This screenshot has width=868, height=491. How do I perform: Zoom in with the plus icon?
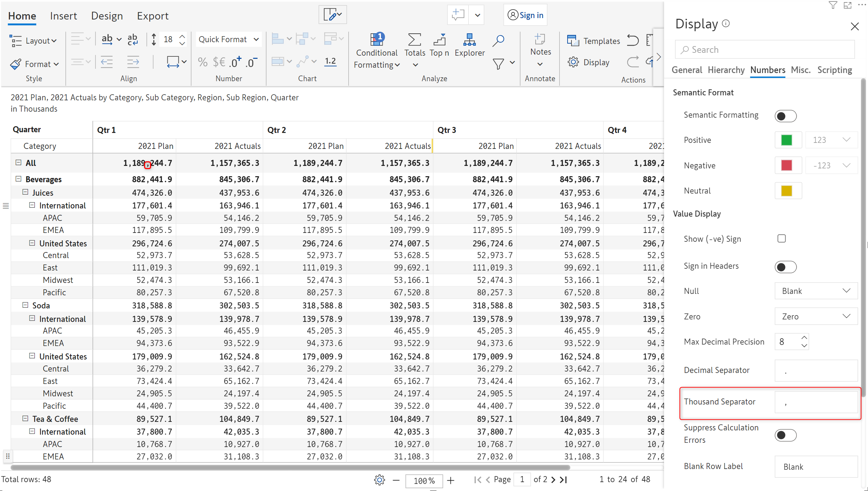coord(450,480)
